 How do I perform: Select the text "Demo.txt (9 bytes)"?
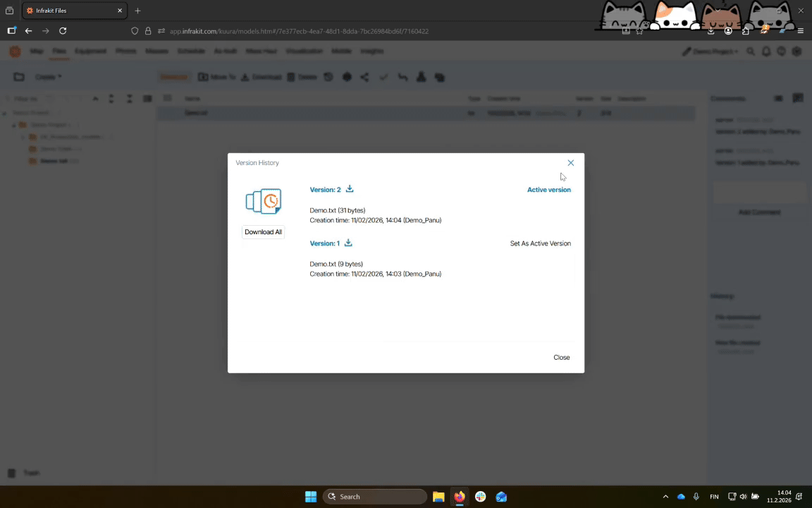coord(336,264)
